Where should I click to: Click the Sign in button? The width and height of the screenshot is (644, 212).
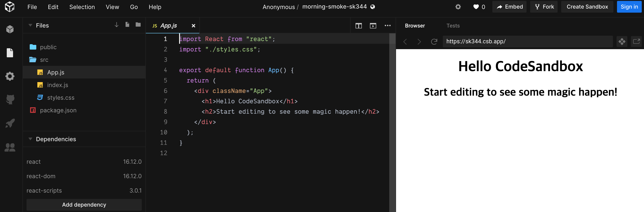click(x=629, y=7)
